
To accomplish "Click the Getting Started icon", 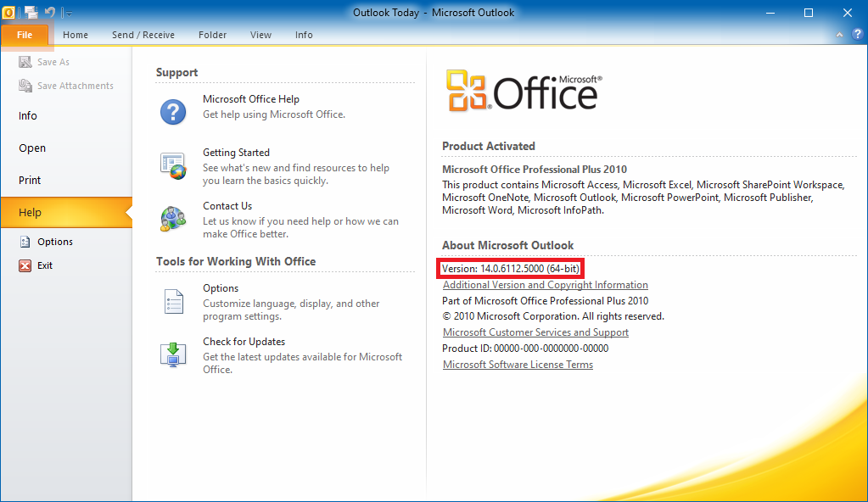I will coord(173,165).
